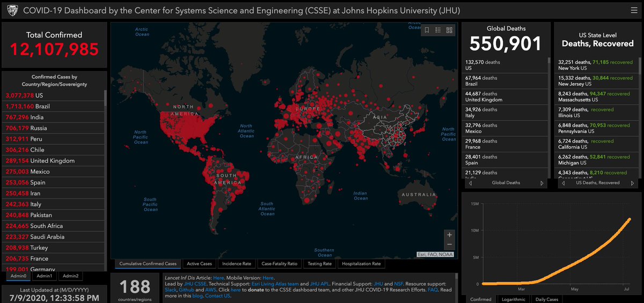
Task: Select the Admin0 tab
Action: [18, 276]
